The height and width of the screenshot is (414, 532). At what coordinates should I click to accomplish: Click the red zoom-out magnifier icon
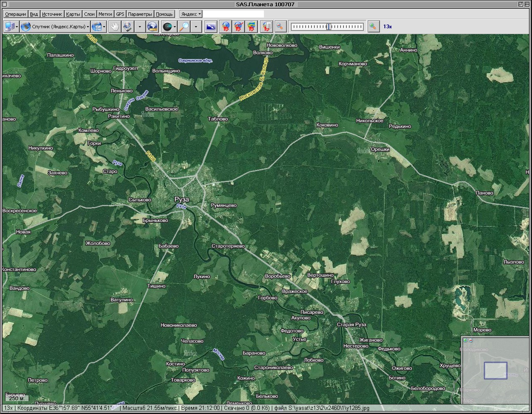280,27
